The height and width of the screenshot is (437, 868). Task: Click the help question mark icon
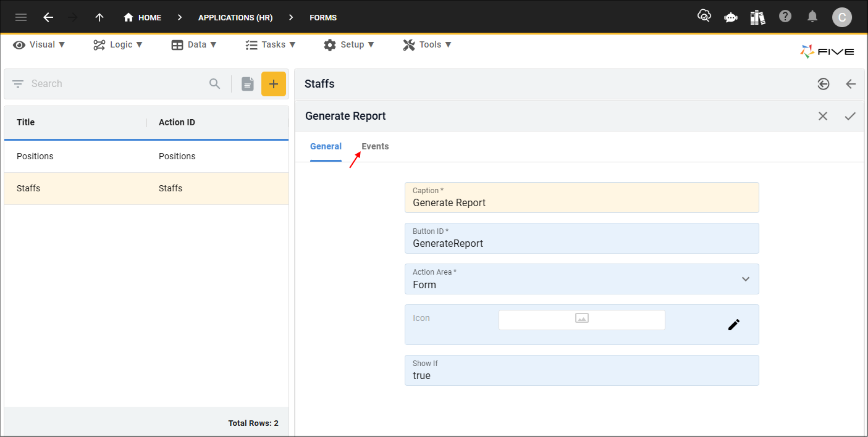point(785,17)
